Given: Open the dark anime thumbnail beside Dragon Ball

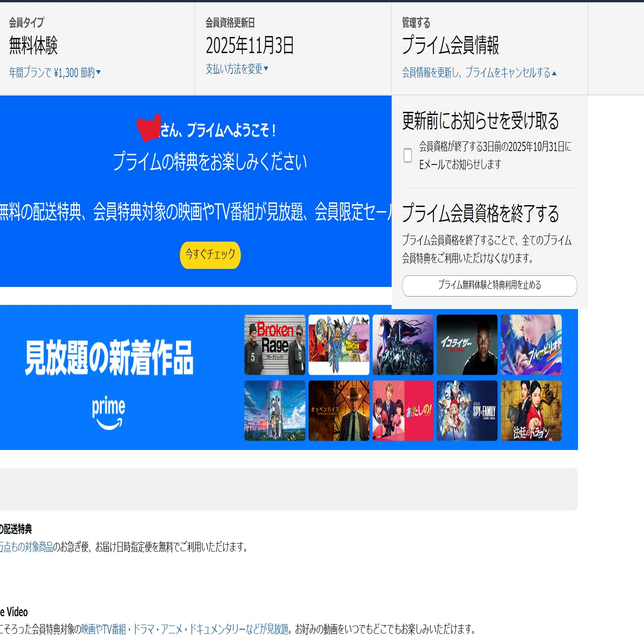Looking at the screenshot, I should click(403, 345).
